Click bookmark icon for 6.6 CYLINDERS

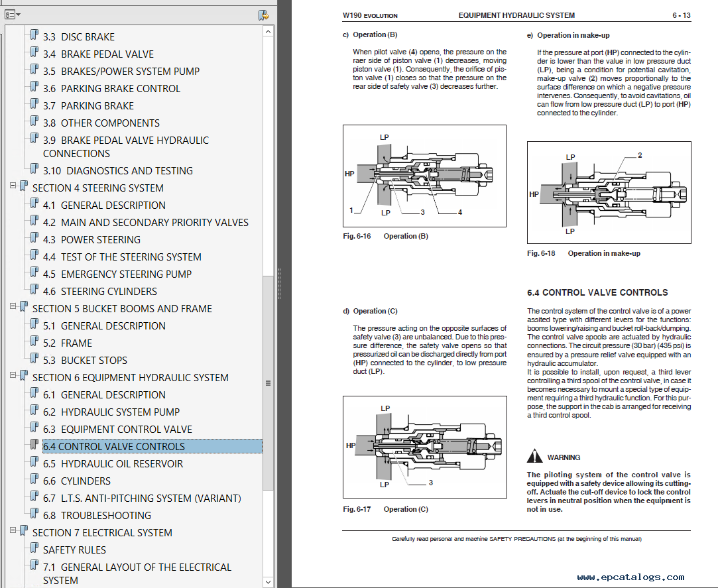point(34,479)
